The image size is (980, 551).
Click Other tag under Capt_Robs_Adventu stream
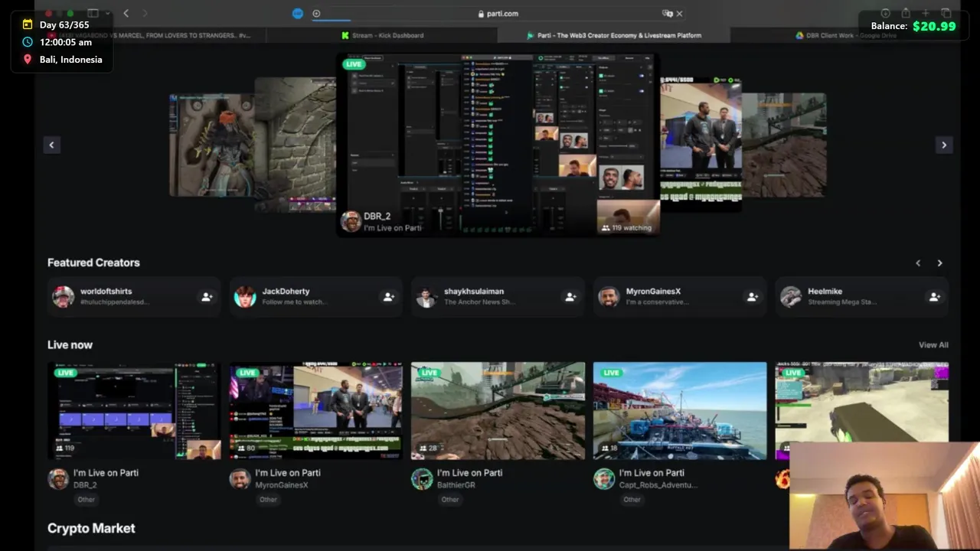(632, 500)
